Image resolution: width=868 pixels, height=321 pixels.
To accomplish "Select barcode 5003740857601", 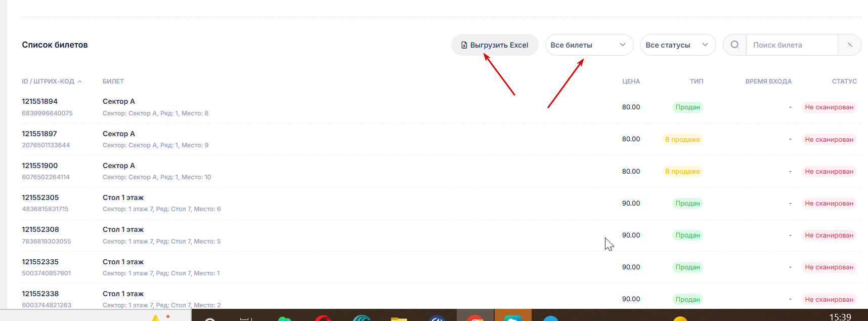I will [47, 273].
